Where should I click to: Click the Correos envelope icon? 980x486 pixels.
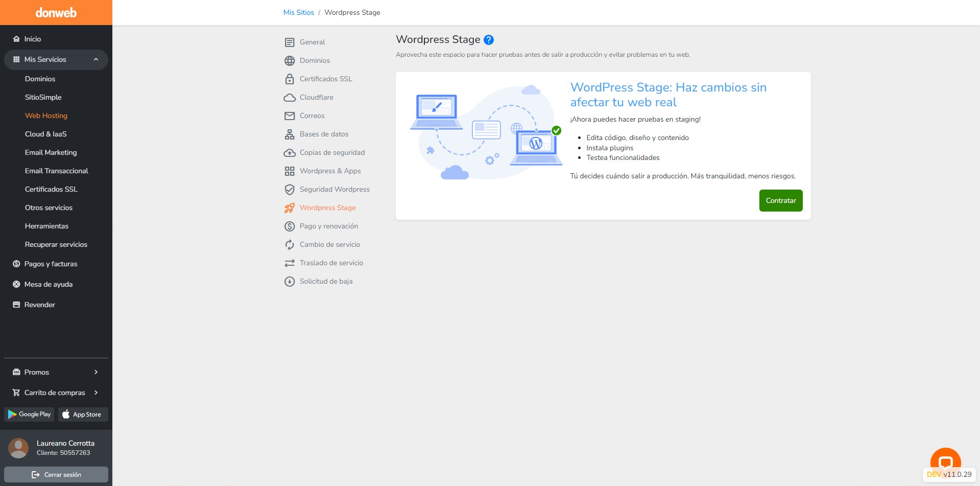pos(290,116)
